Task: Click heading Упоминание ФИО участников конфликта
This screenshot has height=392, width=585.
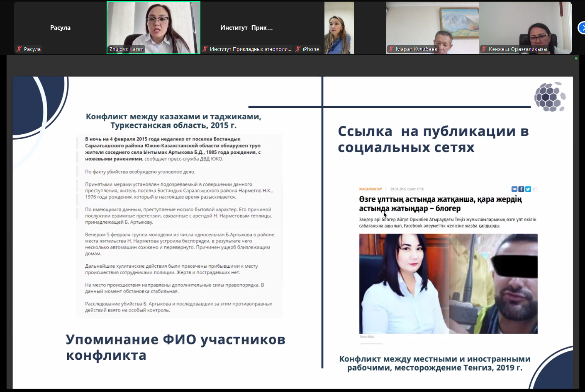Action: click(x=175, y=347)
